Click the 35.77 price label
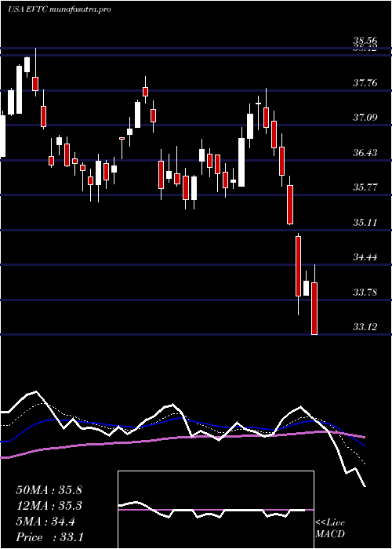Viewport: 392px width, 549px height. [365, 187]
